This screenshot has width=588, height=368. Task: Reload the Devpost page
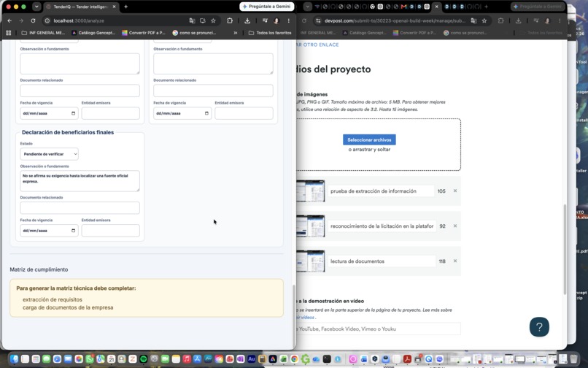click(304, 20)
